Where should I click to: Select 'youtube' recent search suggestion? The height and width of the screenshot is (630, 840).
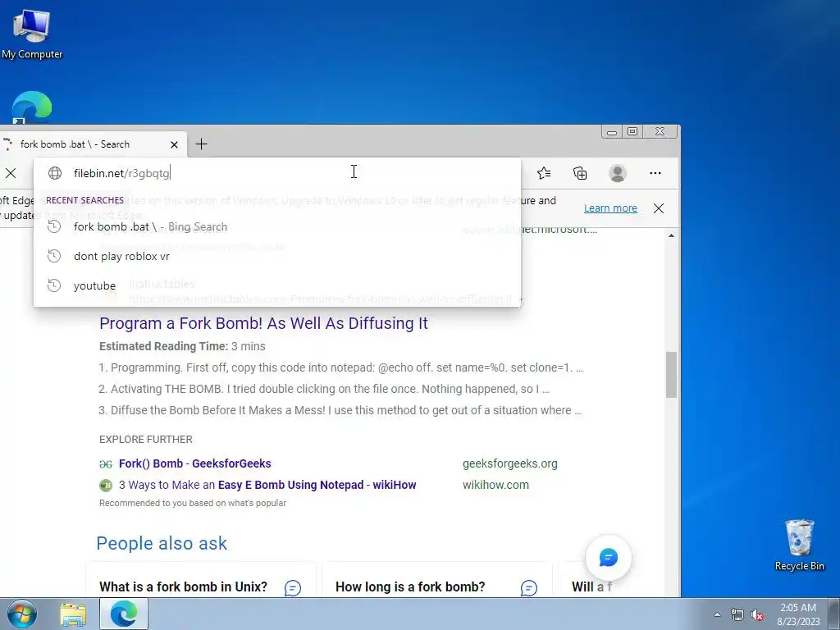[x=277, y=285]
